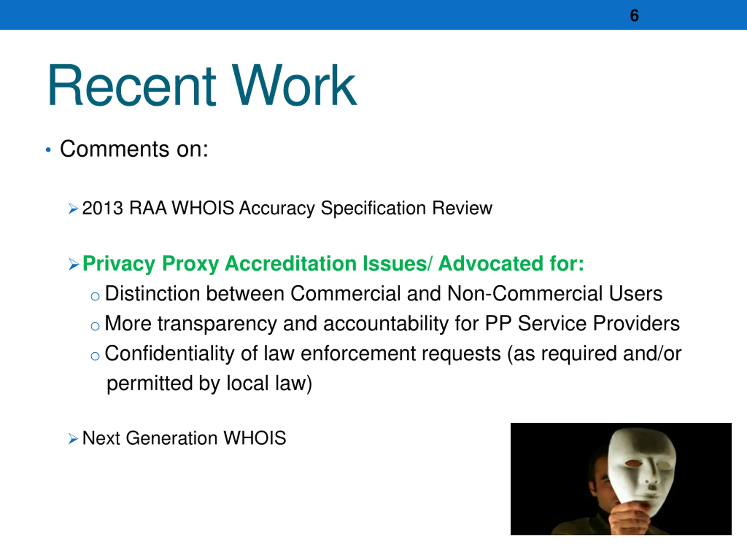The width and height of the screenshot is (747, 560).
Task: Select the Next Generation WHOIS text
Action: pos(184,438)
